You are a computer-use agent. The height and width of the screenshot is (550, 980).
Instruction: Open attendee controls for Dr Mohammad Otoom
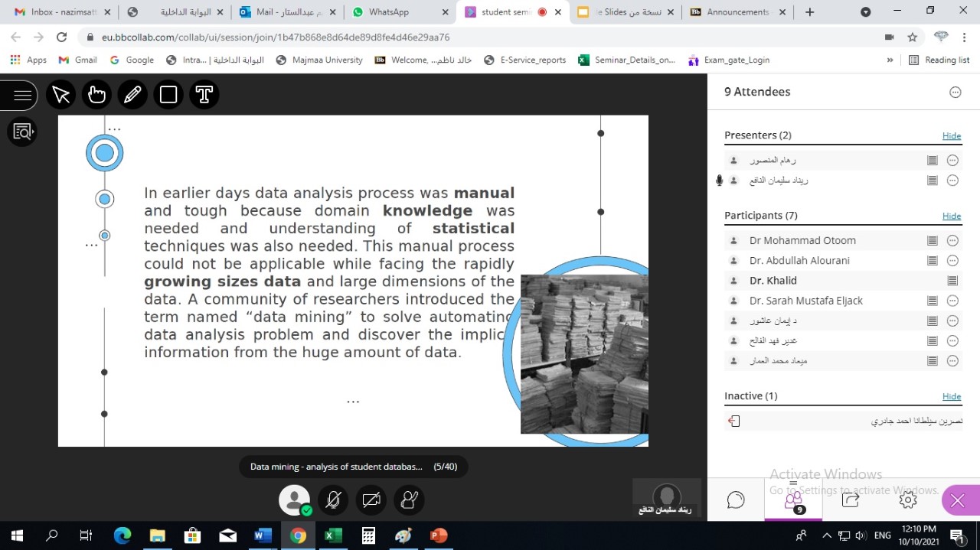click(x=952, y=241)
